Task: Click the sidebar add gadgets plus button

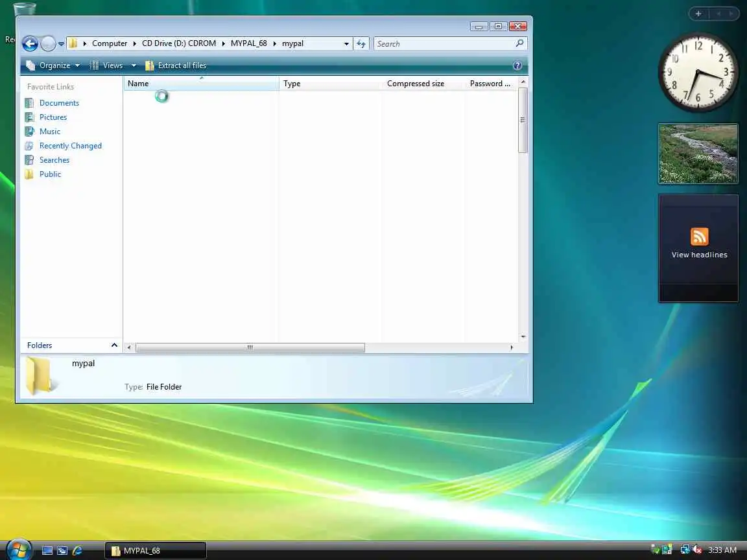Action: point(698,14)
